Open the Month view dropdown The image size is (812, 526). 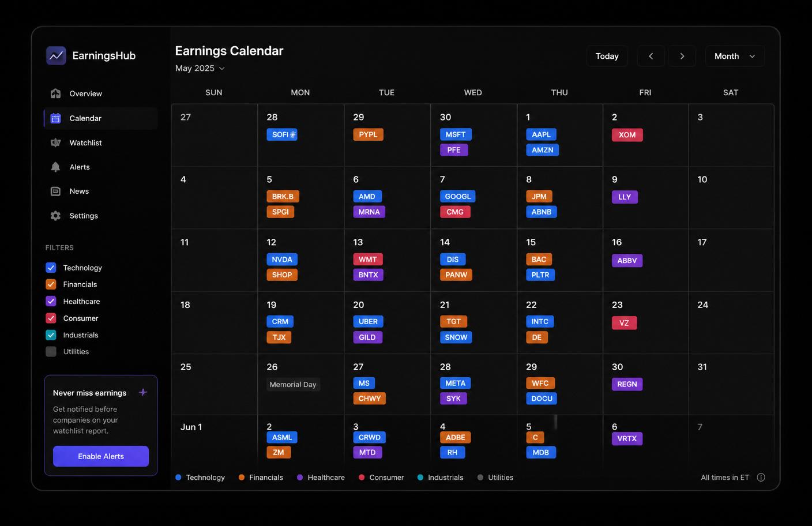(x=735, y=56)
